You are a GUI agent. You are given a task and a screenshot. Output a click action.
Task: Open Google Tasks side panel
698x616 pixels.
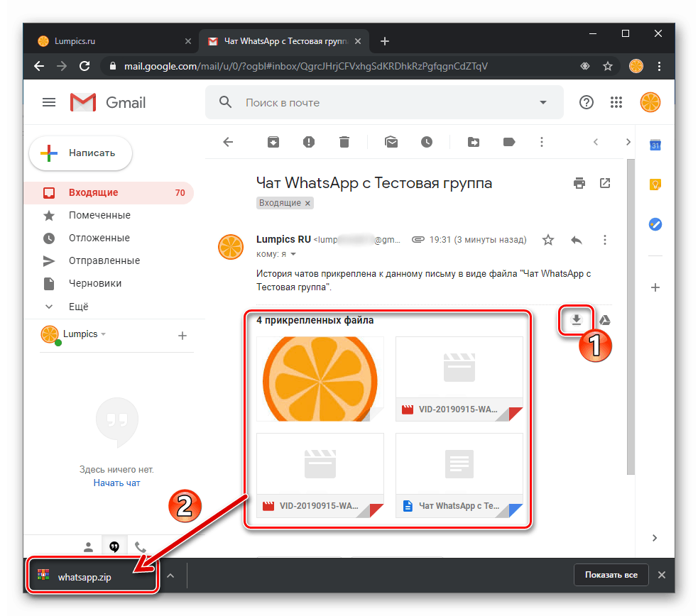point(655,224)
